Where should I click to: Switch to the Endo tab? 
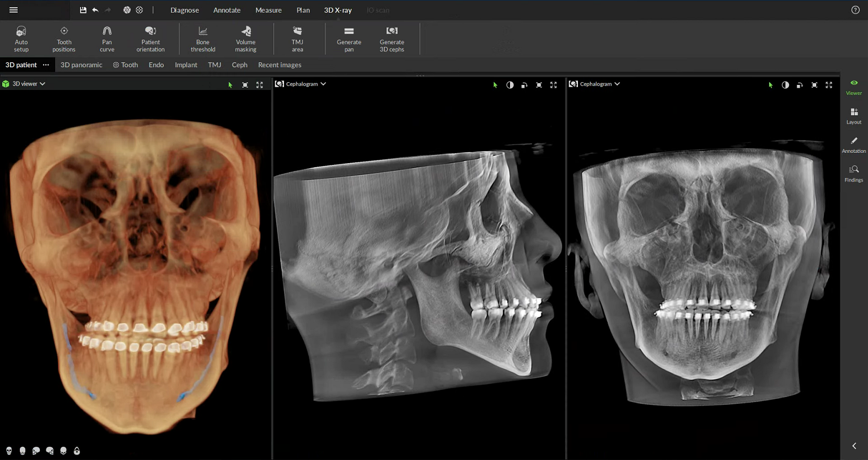(156, 65)
